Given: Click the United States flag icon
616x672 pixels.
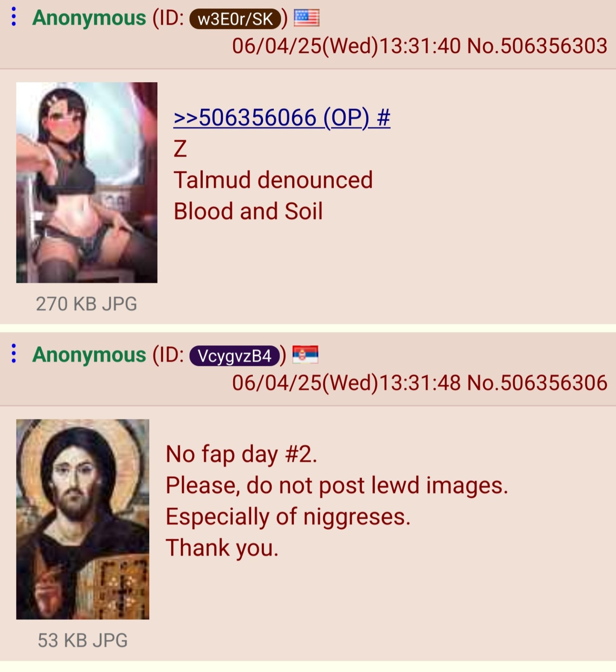Looking at the screenshot, I should coord(306,18).
